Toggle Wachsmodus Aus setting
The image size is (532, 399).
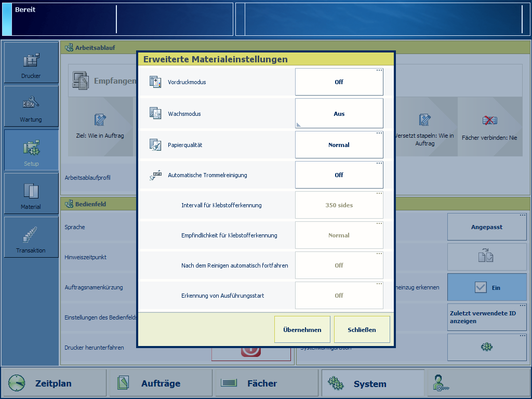(339, 114)
